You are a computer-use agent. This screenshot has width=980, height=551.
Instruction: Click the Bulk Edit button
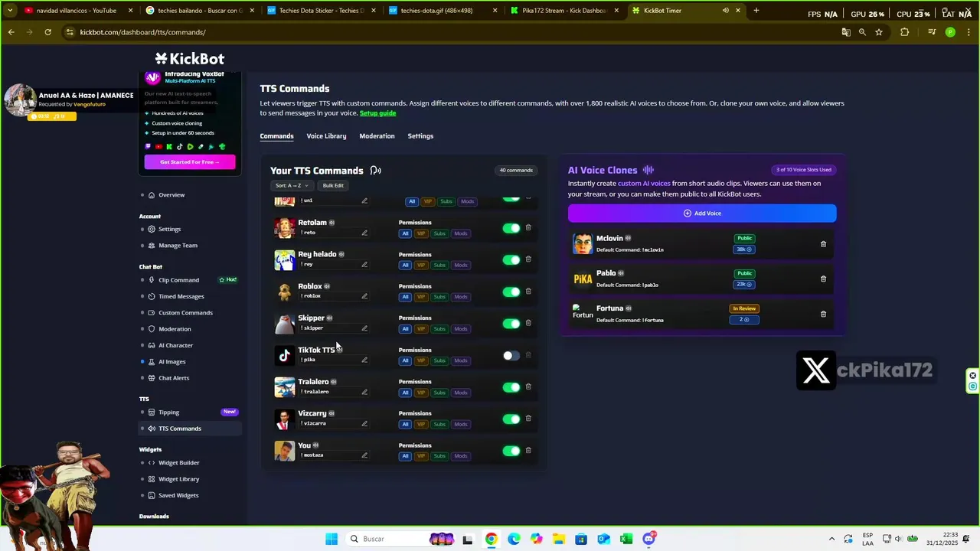[333, 185]
